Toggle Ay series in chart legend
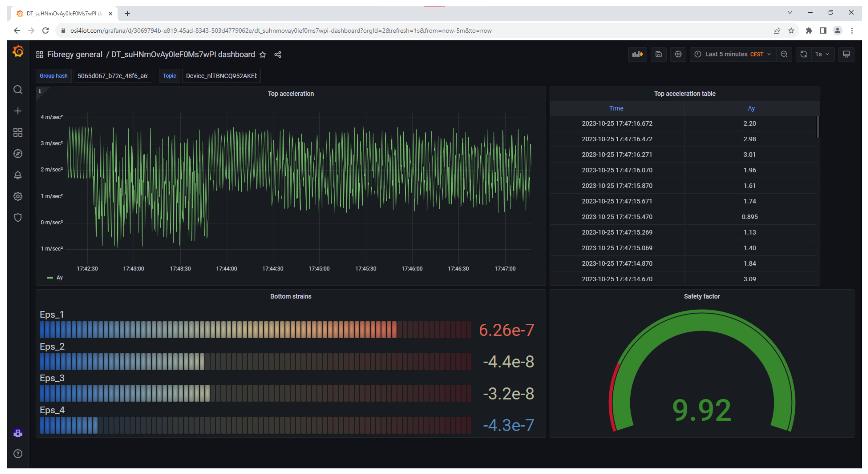Image resolution: width=868 pixels, height=474 pixels. [59, 278]
